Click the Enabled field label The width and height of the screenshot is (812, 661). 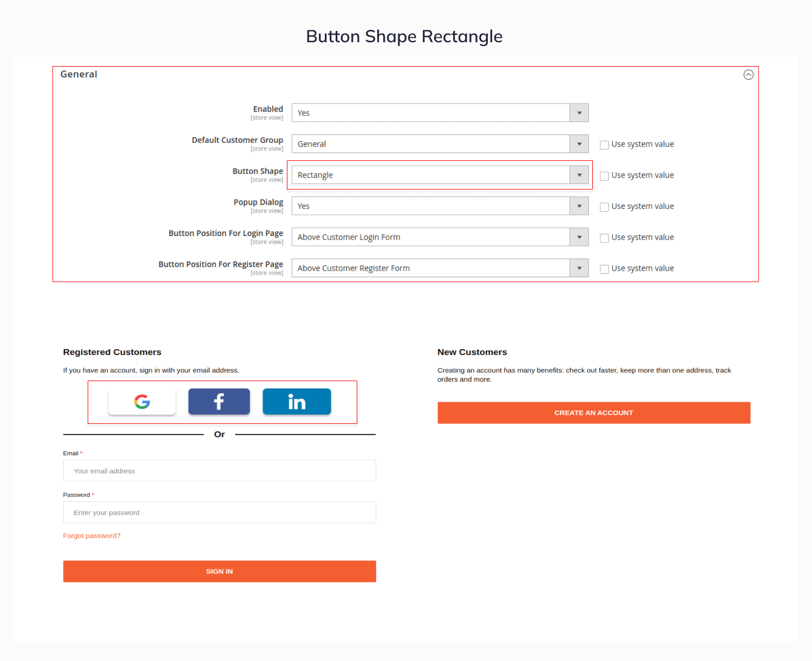click(268, 109)
